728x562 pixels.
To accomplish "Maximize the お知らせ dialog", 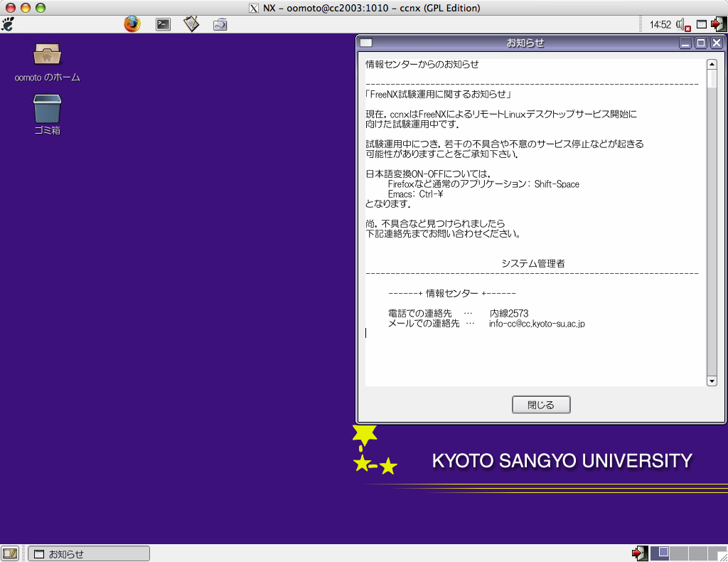I will (701, 43).
